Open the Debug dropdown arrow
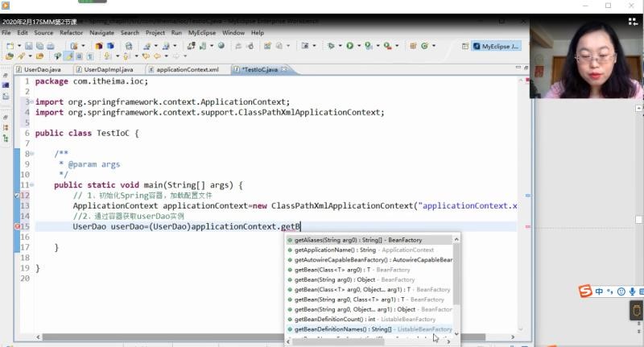This screenshot has width=644, height=347. [x=340, y=46]
